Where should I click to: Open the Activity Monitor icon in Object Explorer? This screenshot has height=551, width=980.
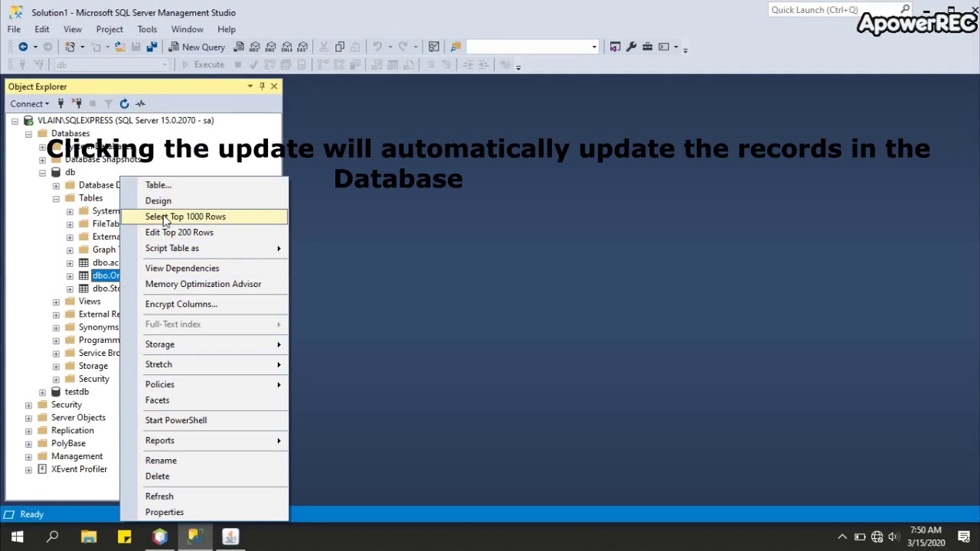[x=140, y=103]
